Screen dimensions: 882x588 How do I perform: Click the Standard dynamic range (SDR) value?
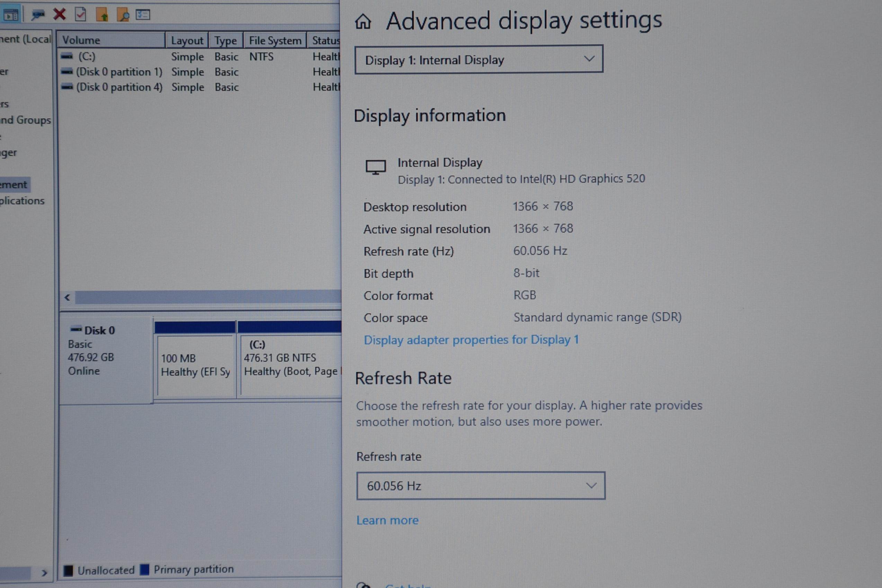click(597, 317)
